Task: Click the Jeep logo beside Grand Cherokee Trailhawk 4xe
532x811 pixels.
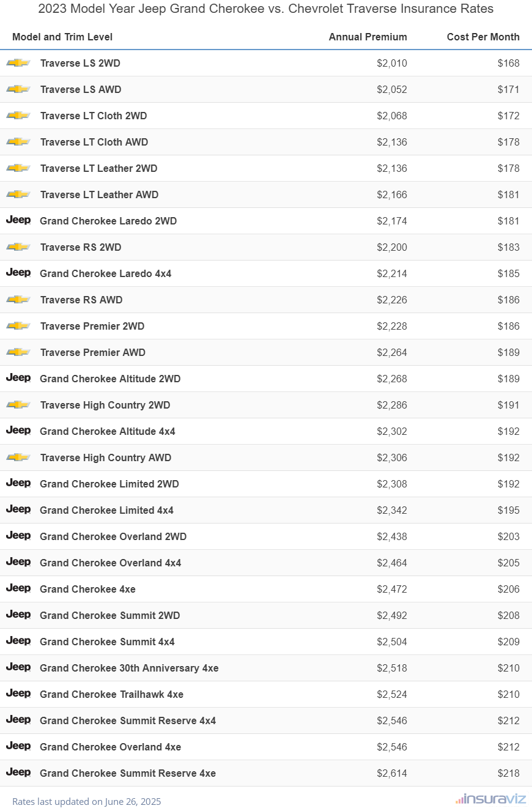Action: pyautogui.click(x=18, y=694)
